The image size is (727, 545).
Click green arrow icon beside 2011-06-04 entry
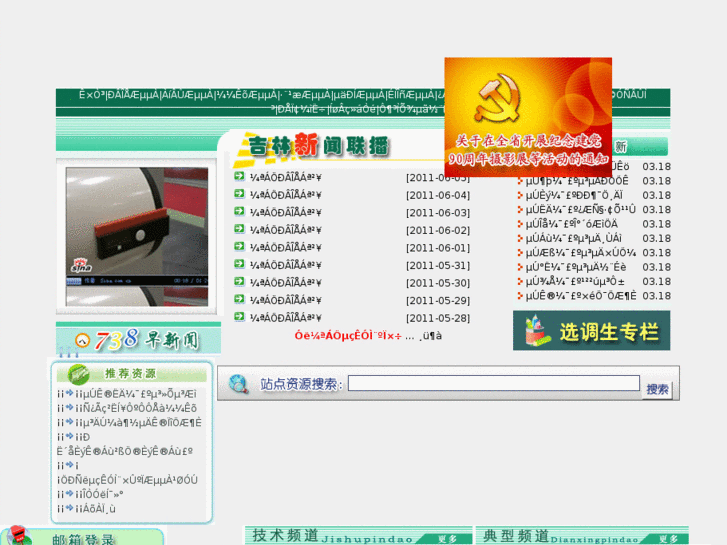coord(239,193)
